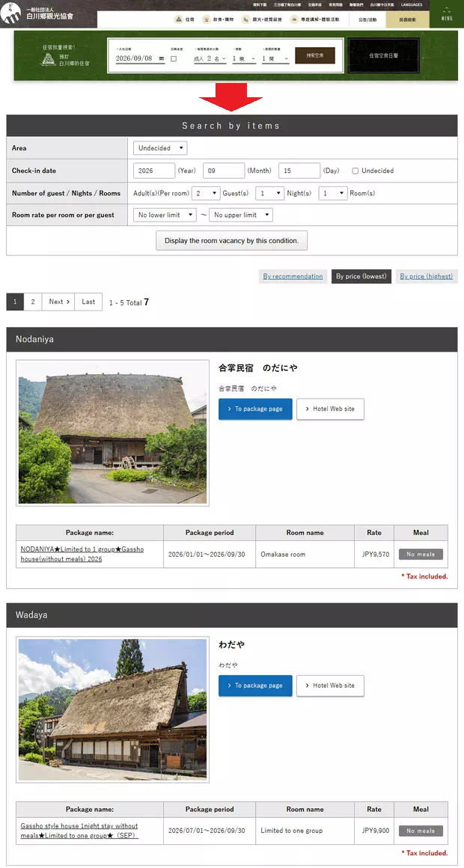This screenshot has width=464, height=868.
Task: Open the 住宿 lodging icon menu
Action: (x=184, y=19)
